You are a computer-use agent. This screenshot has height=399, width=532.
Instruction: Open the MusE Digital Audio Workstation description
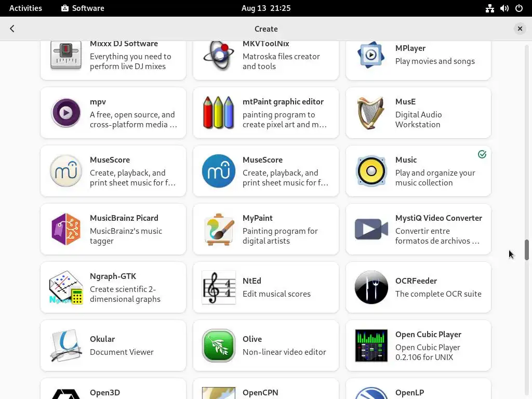point(418,119)
